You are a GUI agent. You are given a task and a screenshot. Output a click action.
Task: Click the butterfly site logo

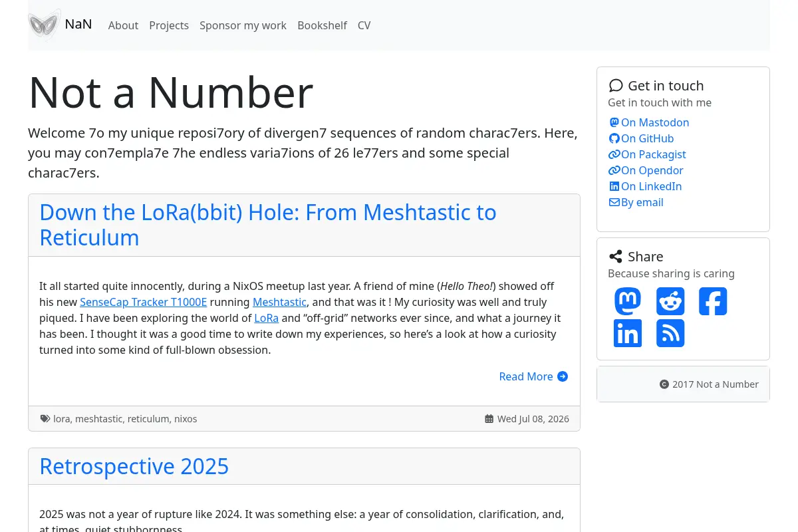click(44, 25)
